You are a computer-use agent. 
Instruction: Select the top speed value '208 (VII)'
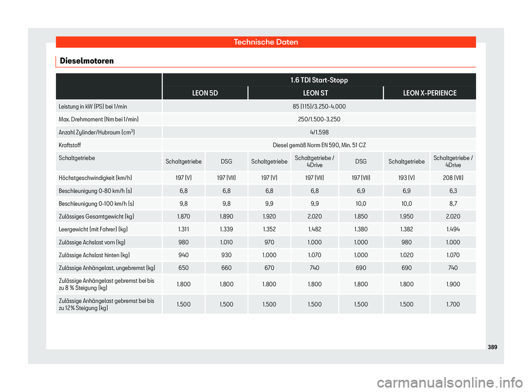tap(453, 178)
